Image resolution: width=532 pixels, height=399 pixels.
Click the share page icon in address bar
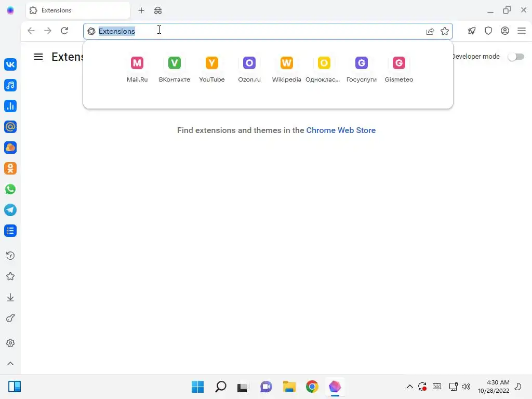click(430, 31)
